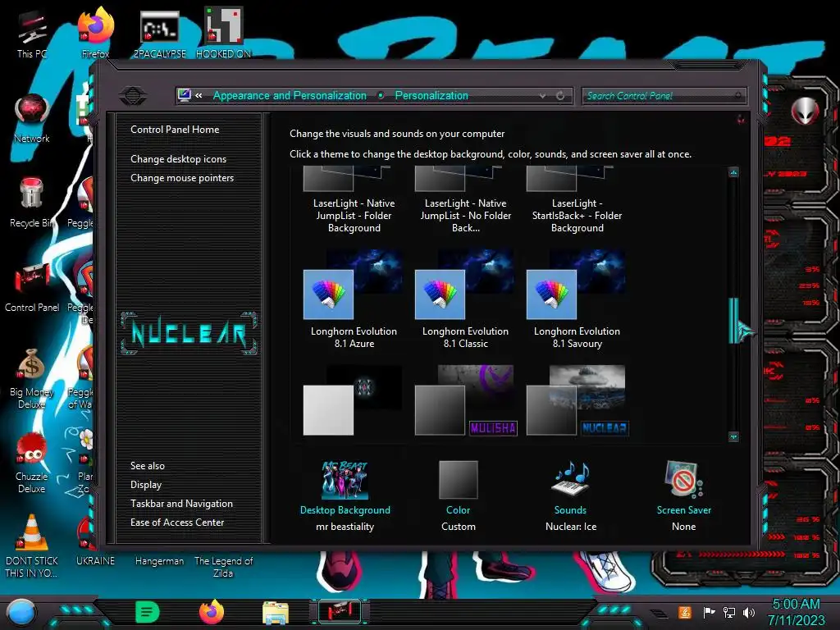Open Hangerman desktop item
Viewport: 840px width, 630px height.
tap(159, 560)
